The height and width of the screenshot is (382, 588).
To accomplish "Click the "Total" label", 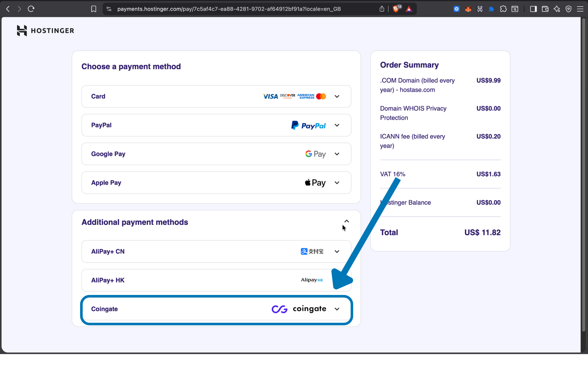I will coord(389,232).
